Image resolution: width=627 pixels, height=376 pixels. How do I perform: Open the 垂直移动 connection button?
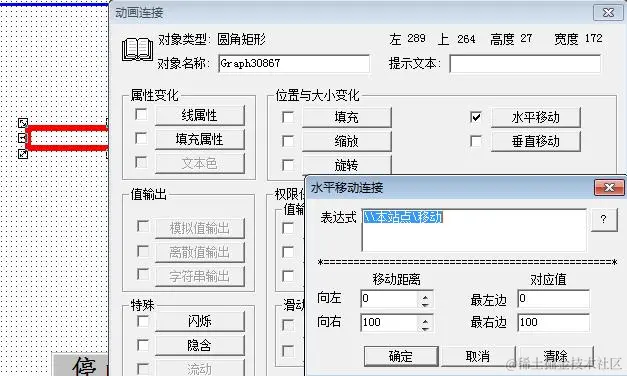click(535, 141)
